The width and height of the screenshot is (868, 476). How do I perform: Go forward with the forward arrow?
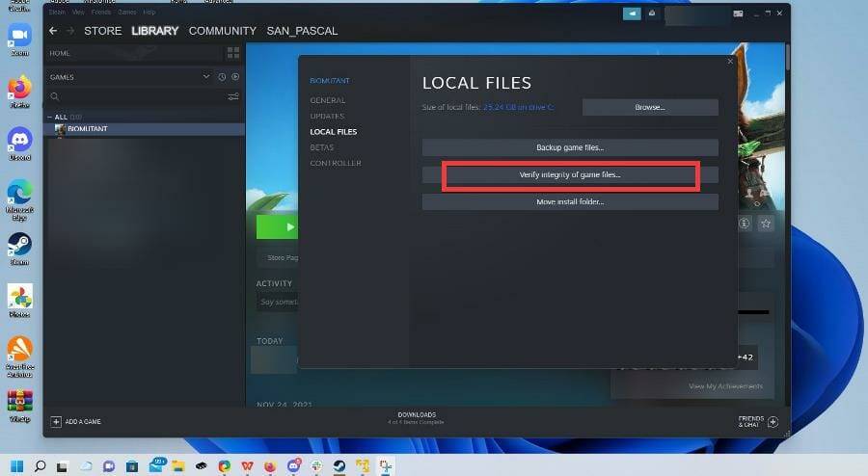[x=70, y=31]
